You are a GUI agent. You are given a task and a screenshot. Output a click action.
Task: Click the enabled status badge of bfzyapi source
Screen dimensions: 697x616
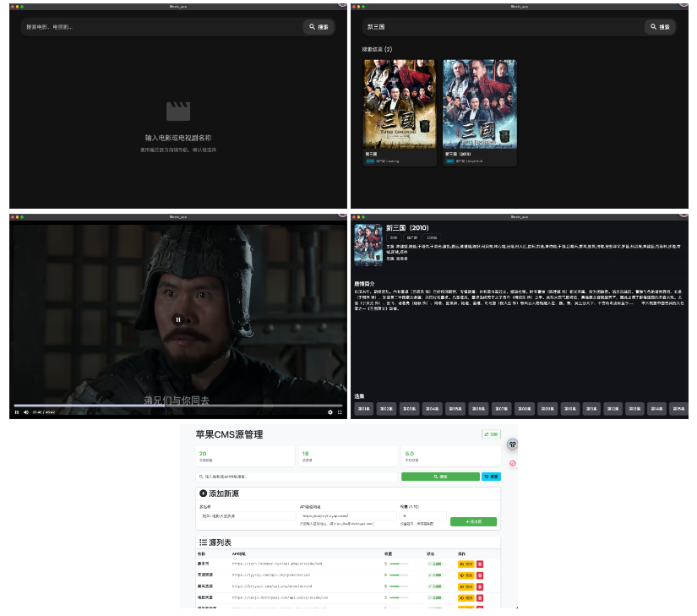click(435, 586)
